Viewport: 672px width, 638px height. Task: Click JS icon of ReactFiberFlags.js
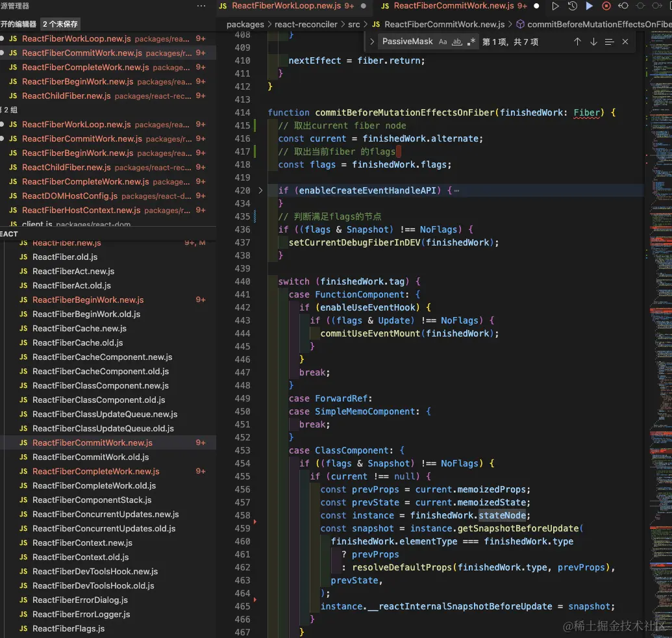pyautogui.click(x=23, y=628)
